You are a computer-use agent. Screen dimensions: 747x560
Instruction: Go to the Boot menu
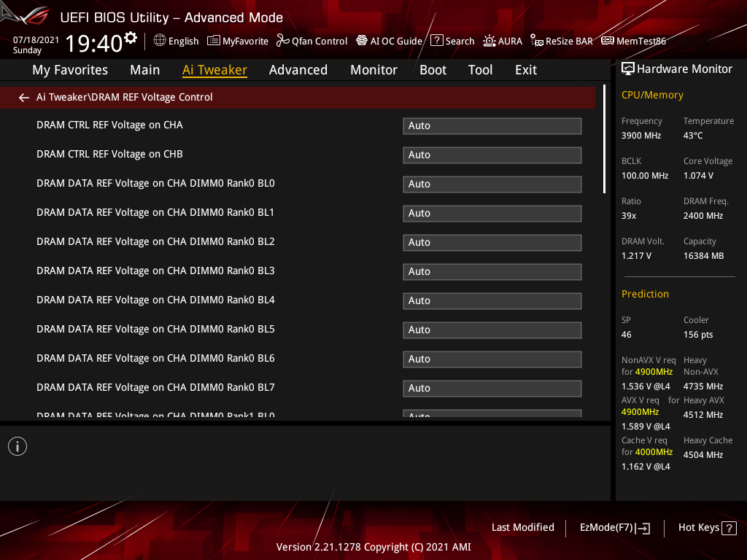coord(433,69)
